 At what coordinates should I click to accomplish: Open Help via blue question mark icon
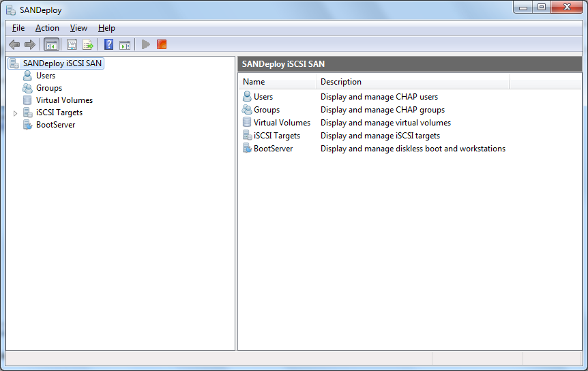click(x=108, y=44)
